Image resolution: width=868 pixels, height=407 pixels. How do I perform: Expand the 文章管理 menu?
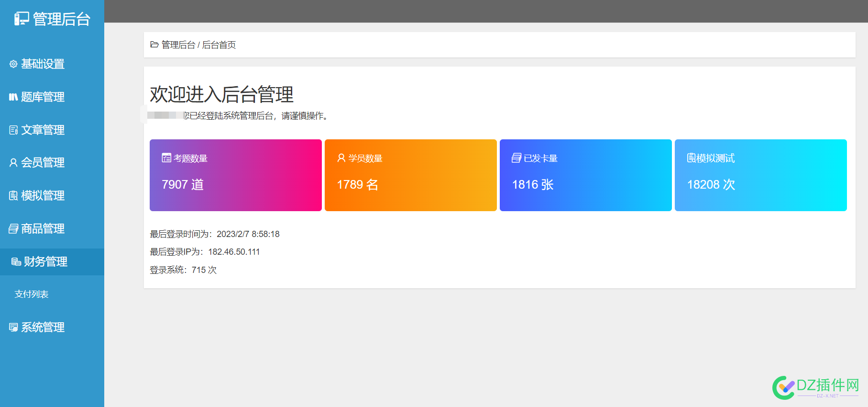(x=52, y=130)
